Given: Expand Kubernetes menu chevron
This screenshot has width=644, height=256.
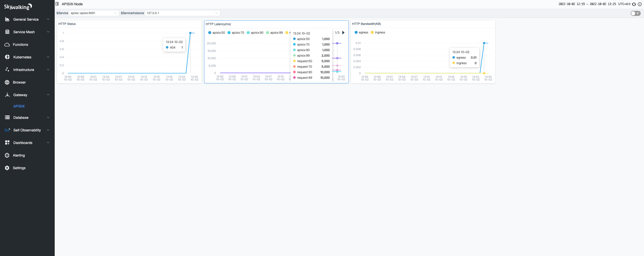Looking at the screenshot, I should pos(48,57).
